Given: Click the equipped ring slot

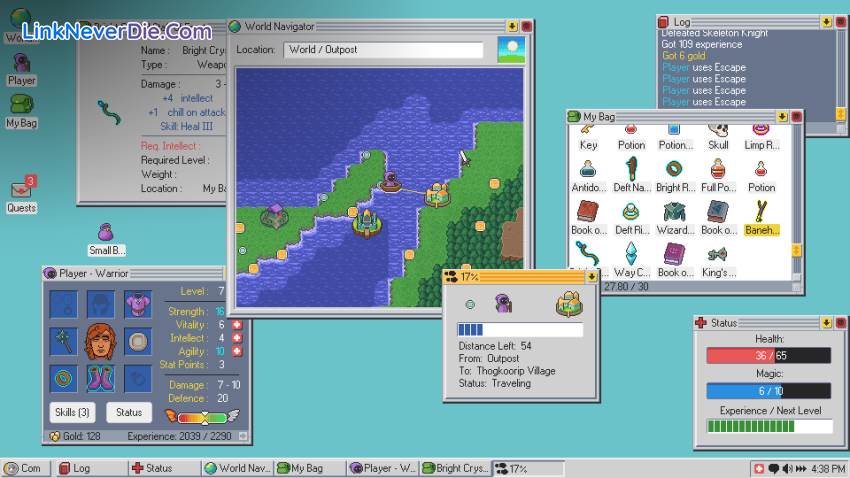Looking at the screenshot, I should 63,378.
